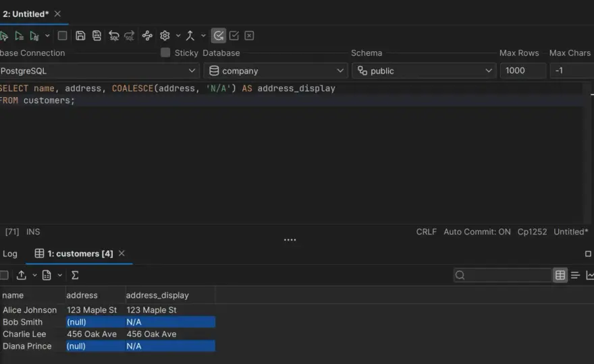Click the Max Chars field showing -1
The height and width of the screenshot is (364, 594).
572,71
